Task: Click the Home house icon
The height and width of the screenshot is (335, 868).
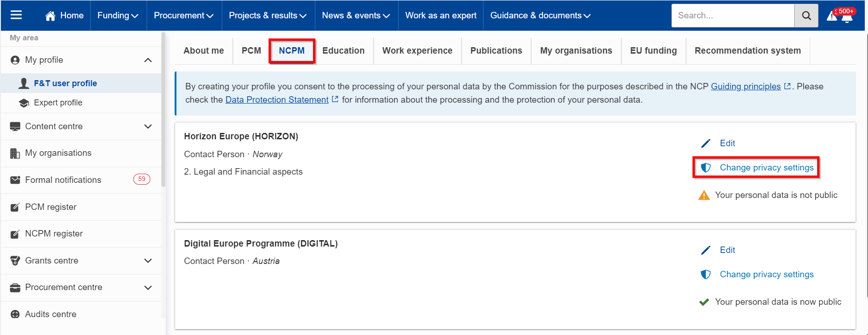Action: 50,16
